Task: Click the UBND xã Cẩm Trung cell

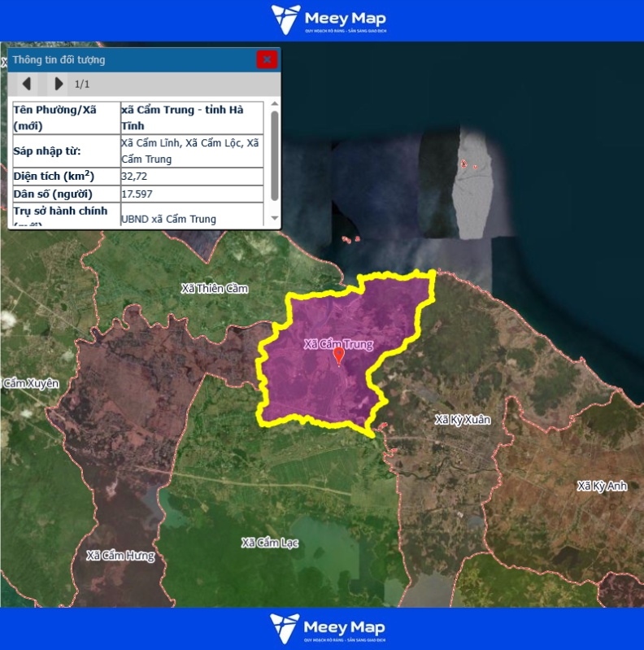Action: point(191,219)
